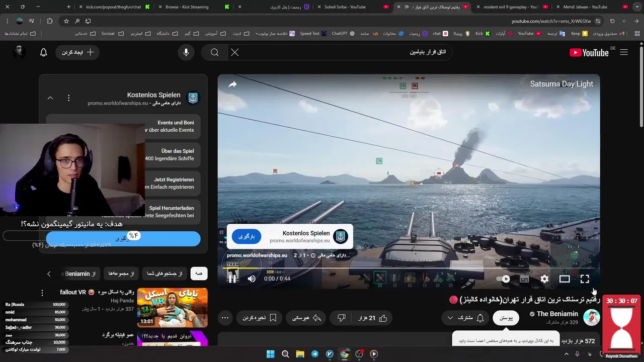The width and height of the screenshot is (644, 362).
Task: Show more filter chips with arrow
Action: [49, 274]
